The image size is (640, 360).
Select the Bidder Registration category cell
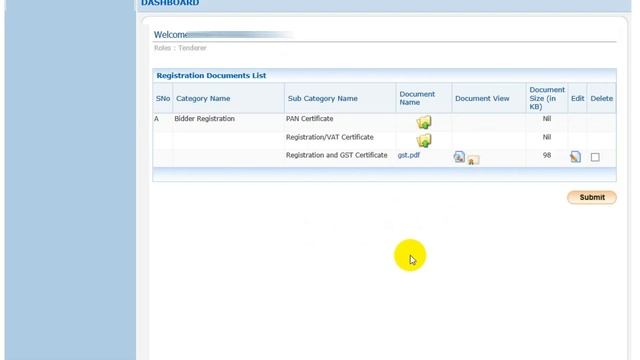tap(204, 119)
